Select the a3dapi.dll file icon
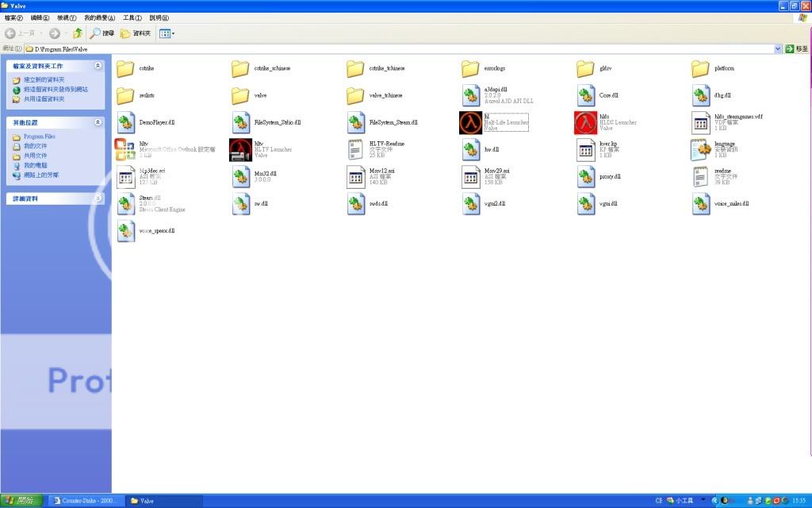 (x=470, y=96)
